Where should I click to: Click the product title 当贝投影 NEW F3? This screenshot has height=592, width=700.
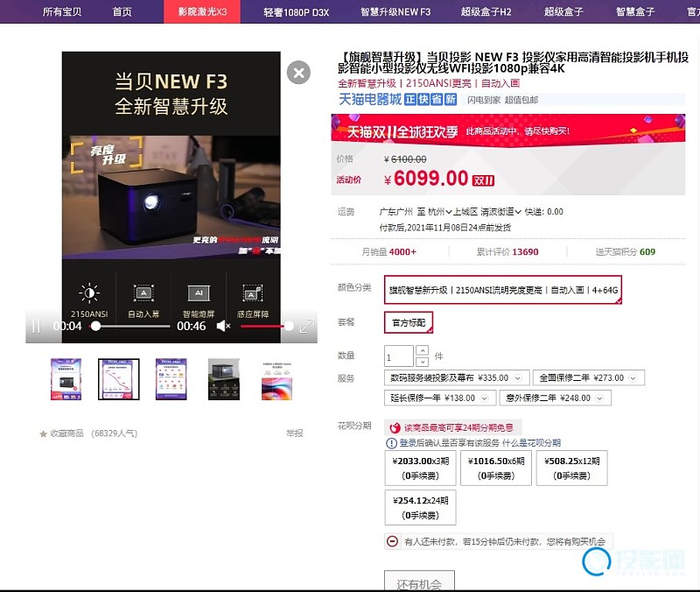[x=513, y=63]
